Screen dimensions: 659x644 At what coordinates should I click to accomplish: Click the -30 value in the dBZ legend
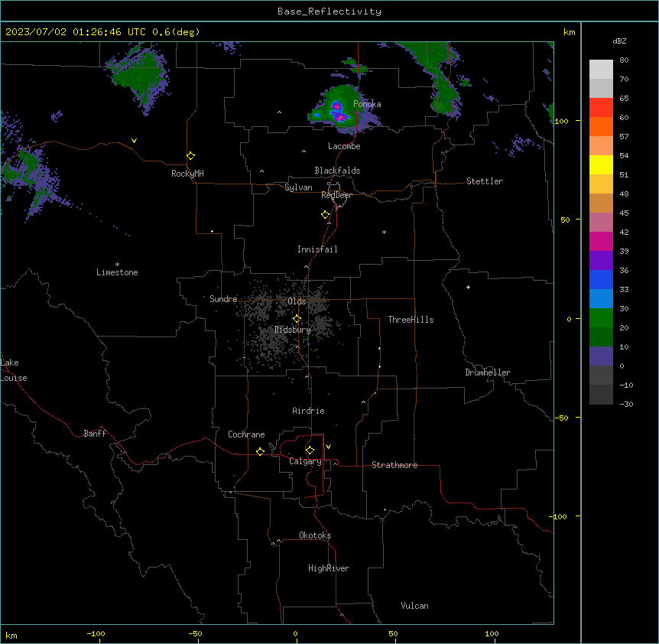[626, 405]
